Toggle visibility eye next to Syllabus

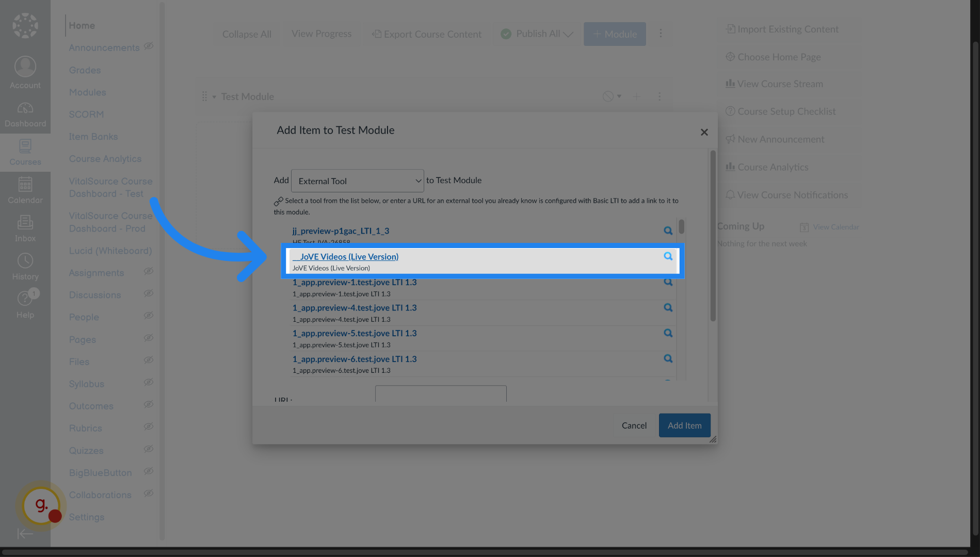tap(149, 382)
